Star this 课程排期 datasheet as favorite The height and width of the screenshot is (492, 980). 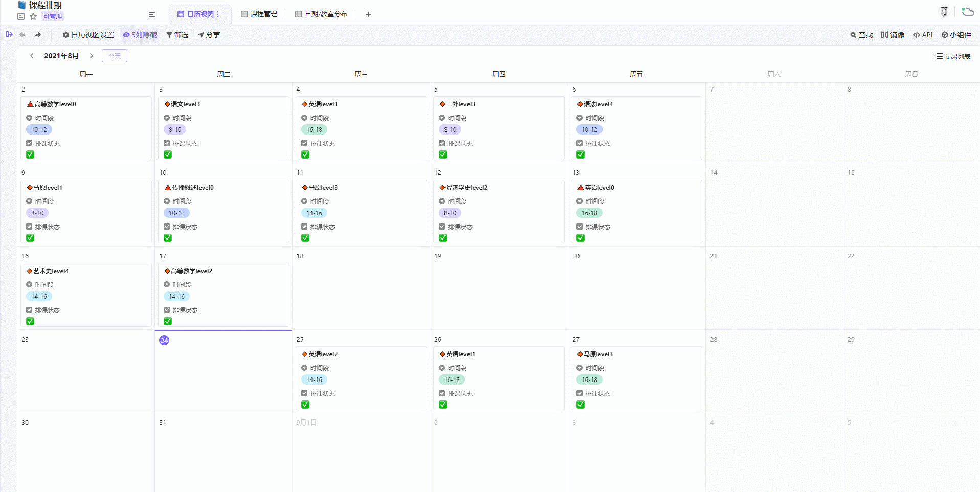(x=33, y=16)
